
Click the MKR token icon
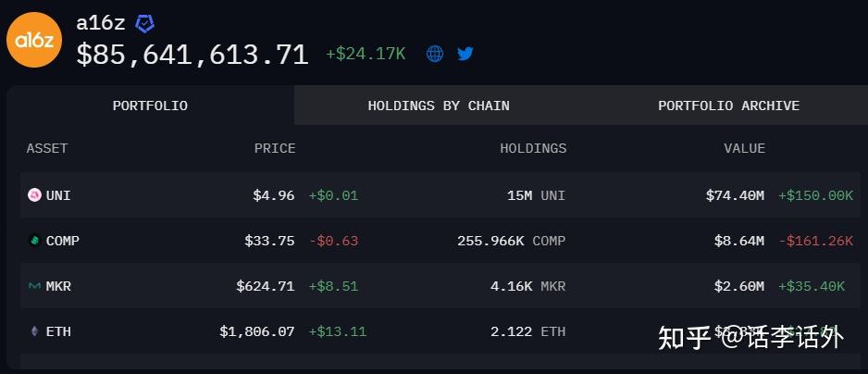pyautogui.click(x=34, y=286)
